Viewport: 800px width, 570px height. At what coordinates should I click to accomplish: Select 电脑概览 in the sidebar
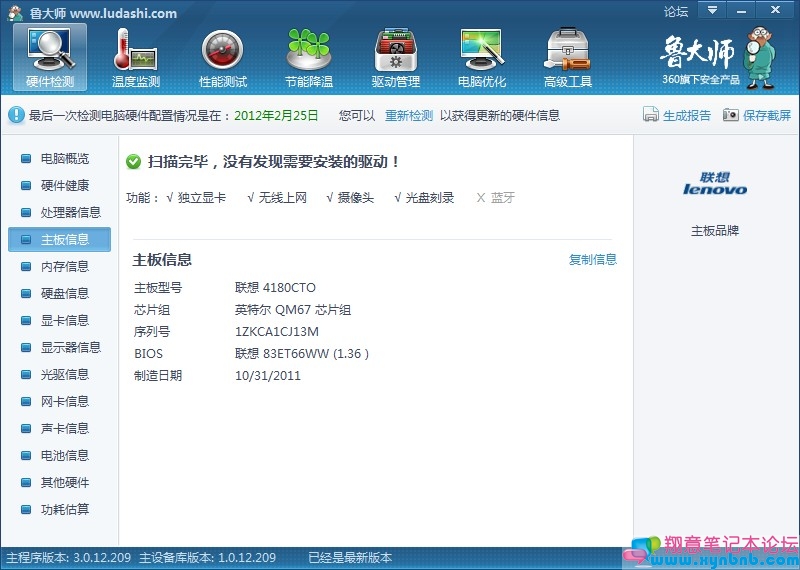click(59, 158)
